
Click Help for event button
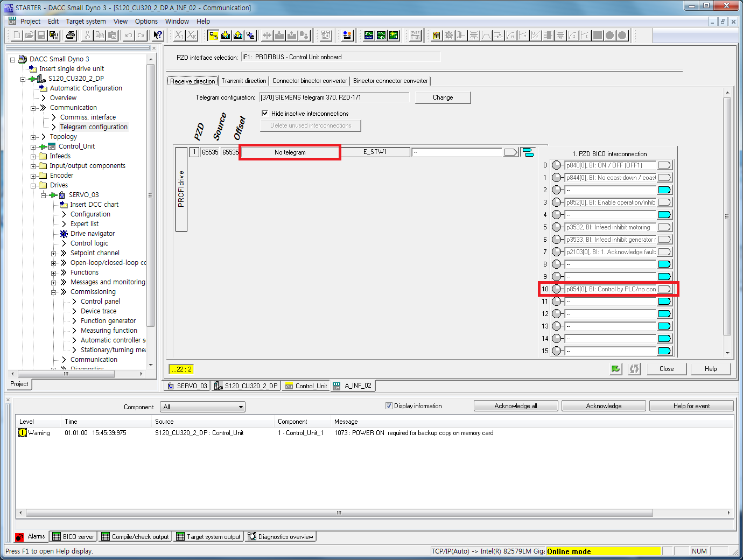tap(691, 406)
